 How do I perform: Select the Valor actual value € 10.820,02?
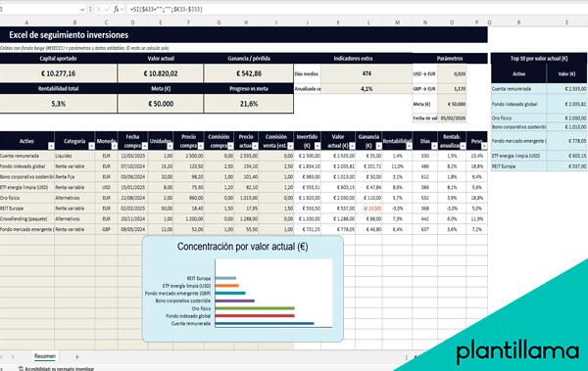click(161, 73)
